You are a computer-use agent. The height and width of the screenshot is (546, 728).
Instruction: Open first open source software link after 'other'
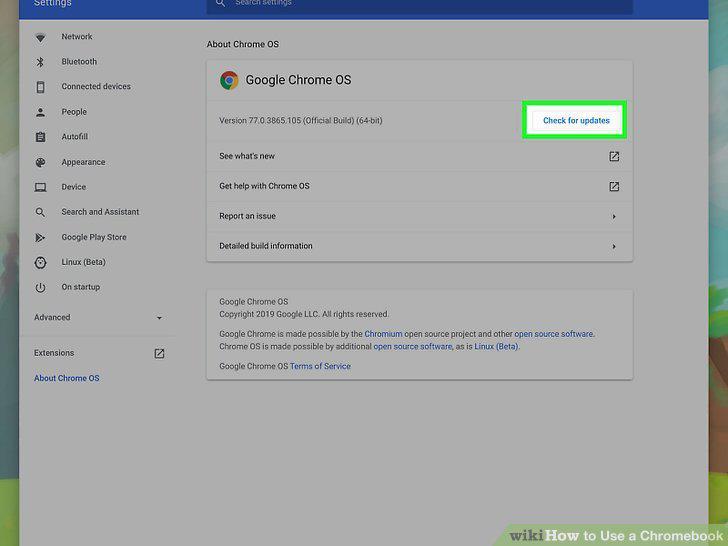(x=553, y=334)
